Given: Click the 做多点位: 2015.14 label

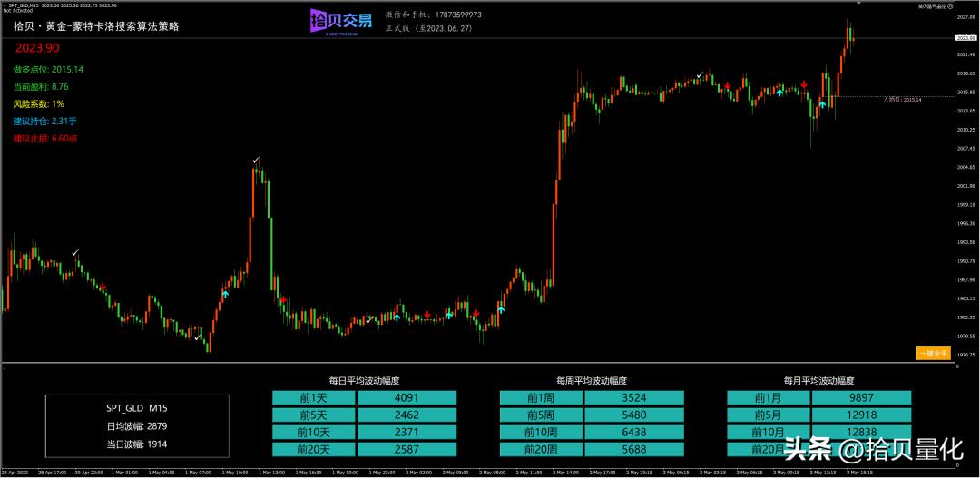Looking at the screenshot, I should [x=49, y=69].
